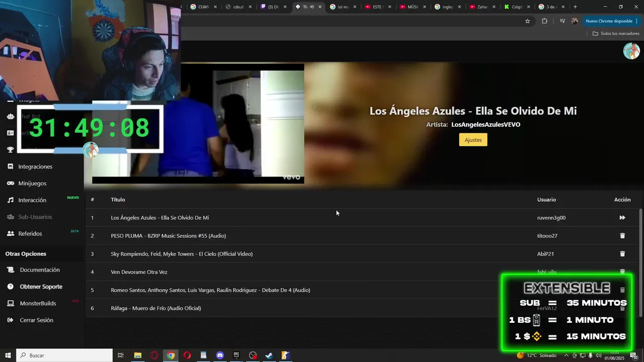Click the Referidos people icon
This screenshot has width=644, height=362.
pos(10,234)
